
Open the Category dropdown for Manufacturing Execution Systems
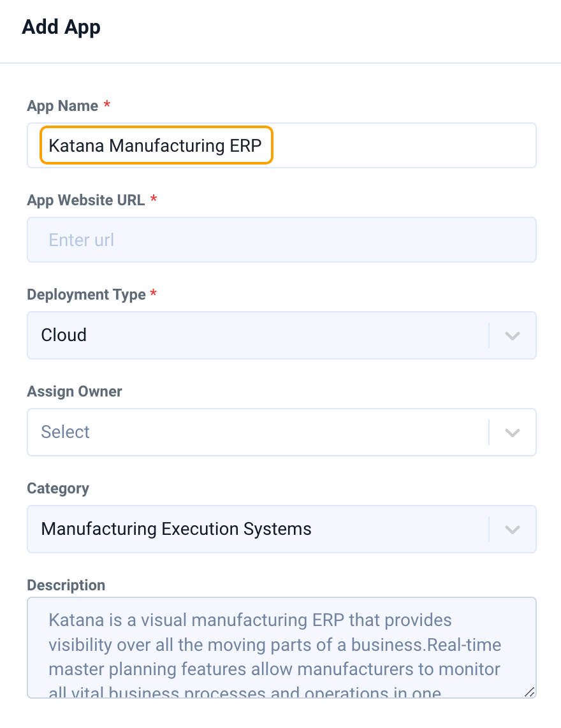click(x=281, y=529)
